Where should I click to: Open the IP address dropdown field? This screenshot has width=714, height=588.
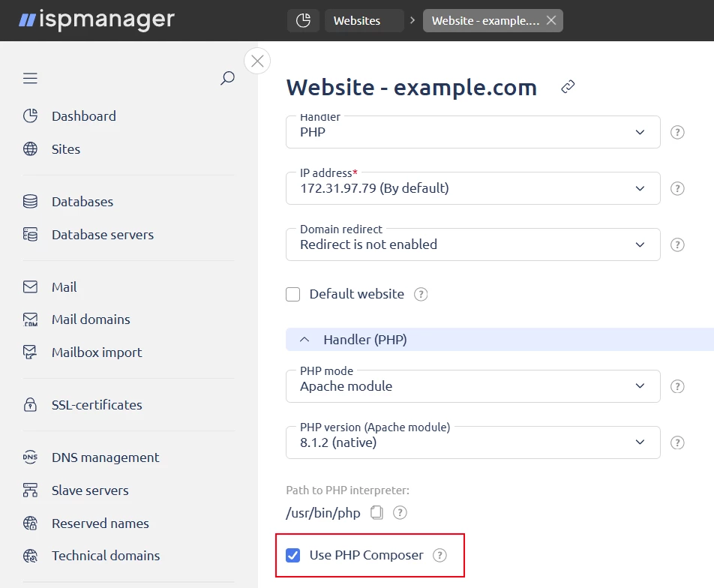472,188
